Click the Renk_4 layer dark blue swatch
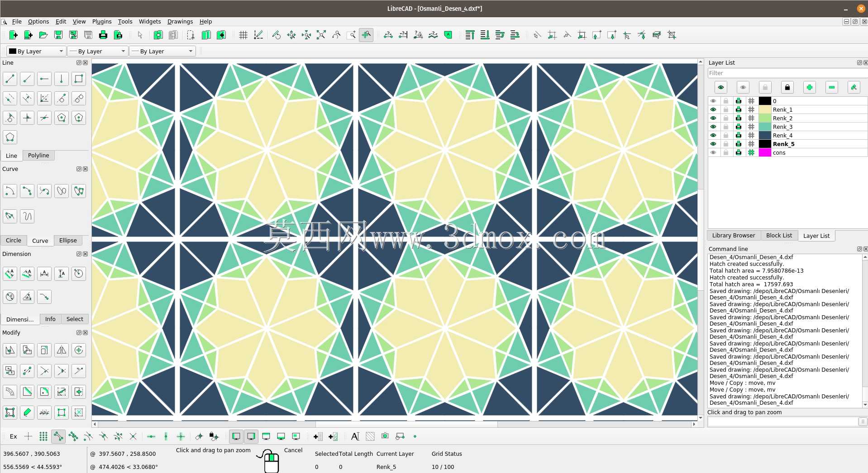 [x=765, y=135]
